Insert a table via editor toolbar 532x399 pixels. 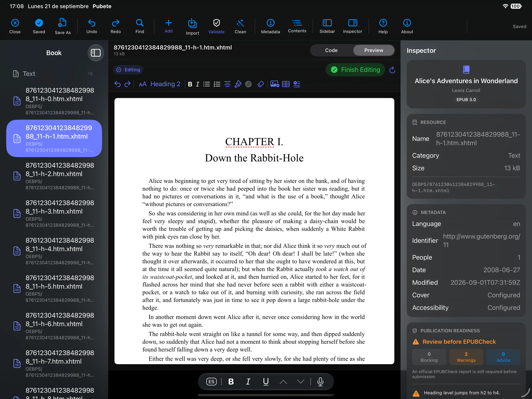click(x=286, y=84)
